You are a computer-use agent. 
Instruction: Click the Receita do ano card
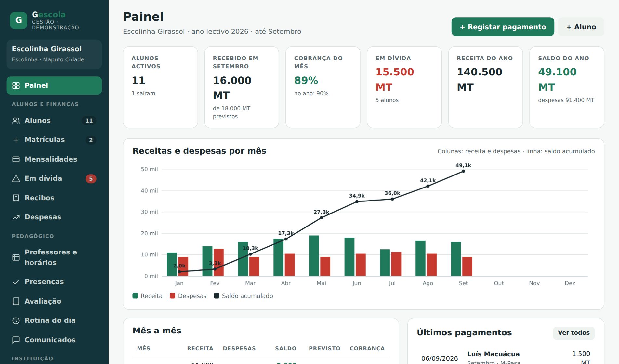(485, 87)
